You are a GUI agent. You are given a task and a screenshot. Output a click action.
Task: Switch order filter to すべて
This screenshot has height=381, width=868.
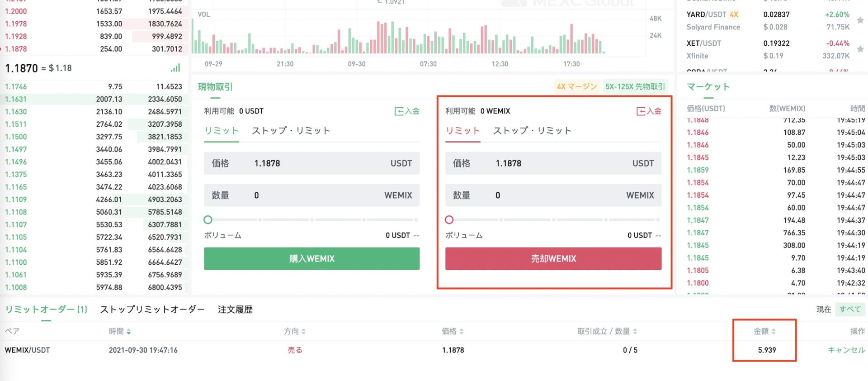[x=850, y=310]
